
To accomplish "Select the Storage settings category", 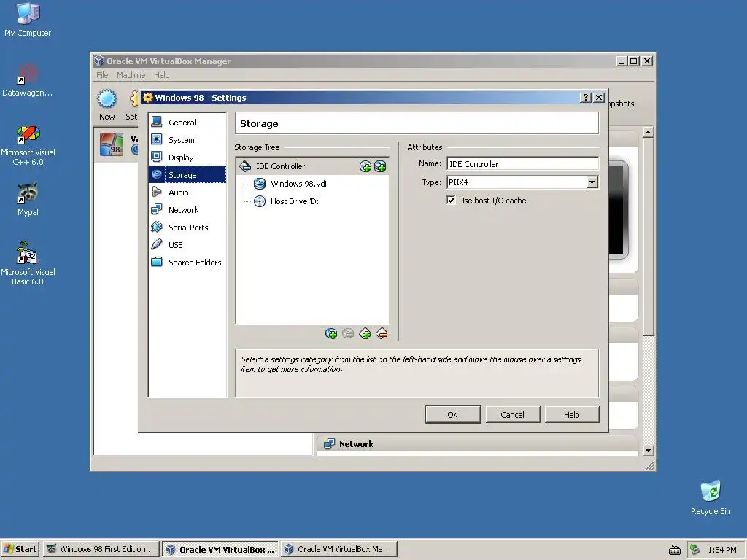I will [187, 175].
